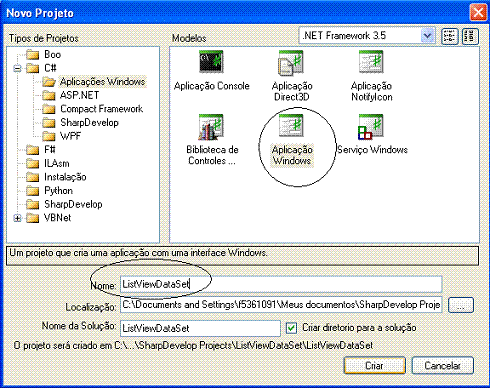
Task: Select the Serviço Windows template icon
Action: (371, 126)
